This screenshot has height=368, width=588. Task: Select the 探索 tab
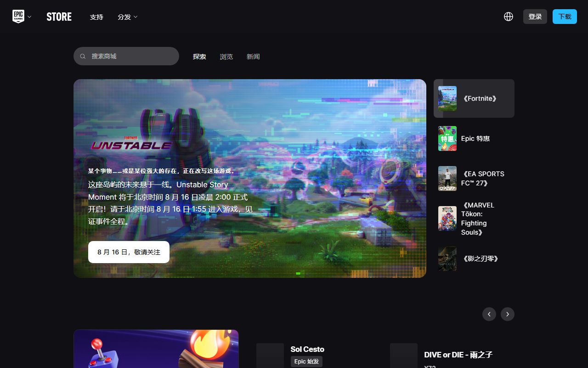click(199, 57)
